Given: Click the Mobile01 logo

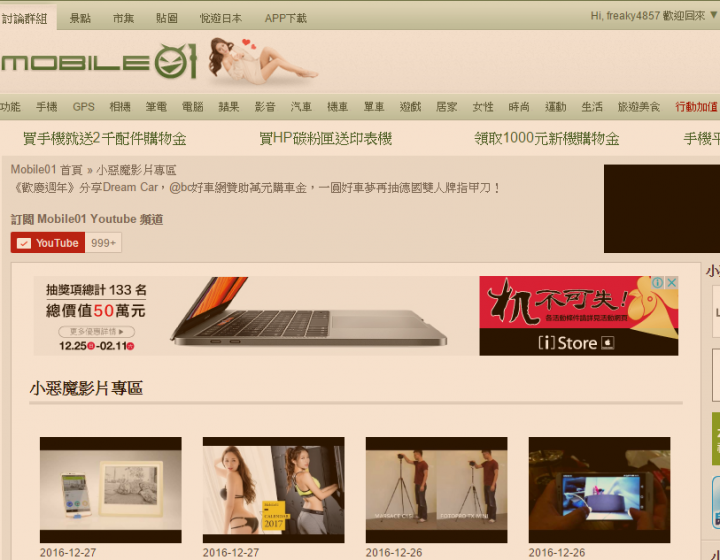Looking at the screenshot, I should point(99,62).
